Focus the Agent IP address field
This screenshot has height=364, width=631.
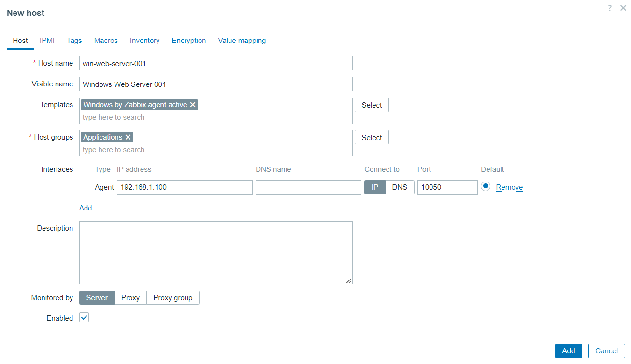coord(185,187)
